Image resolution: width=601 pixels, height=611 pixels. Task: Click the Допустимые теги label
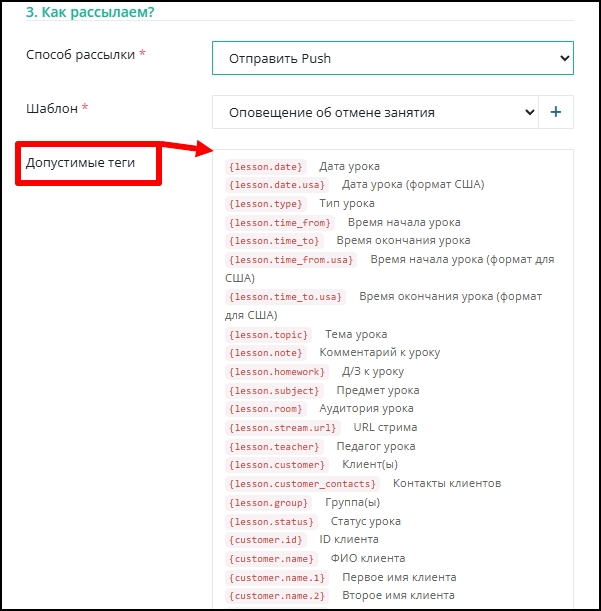click(80, 162)
